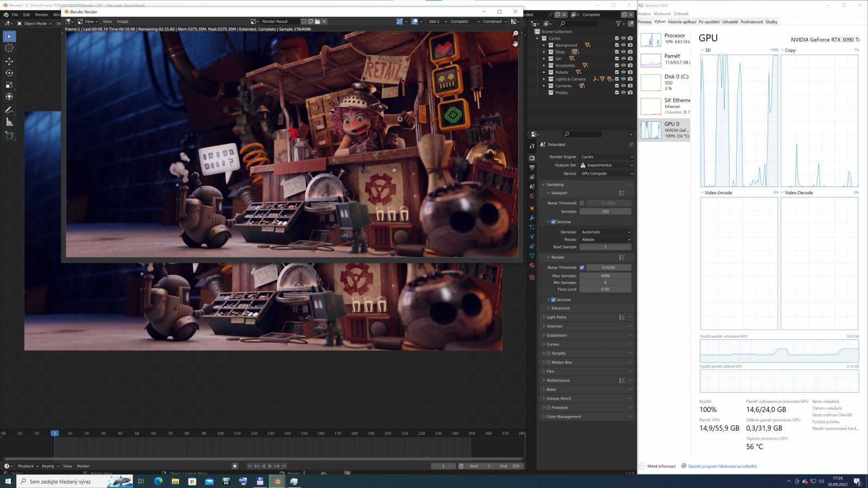Open the File menu in Blender
The image size is (868, 488).
(x=15, y=15)
